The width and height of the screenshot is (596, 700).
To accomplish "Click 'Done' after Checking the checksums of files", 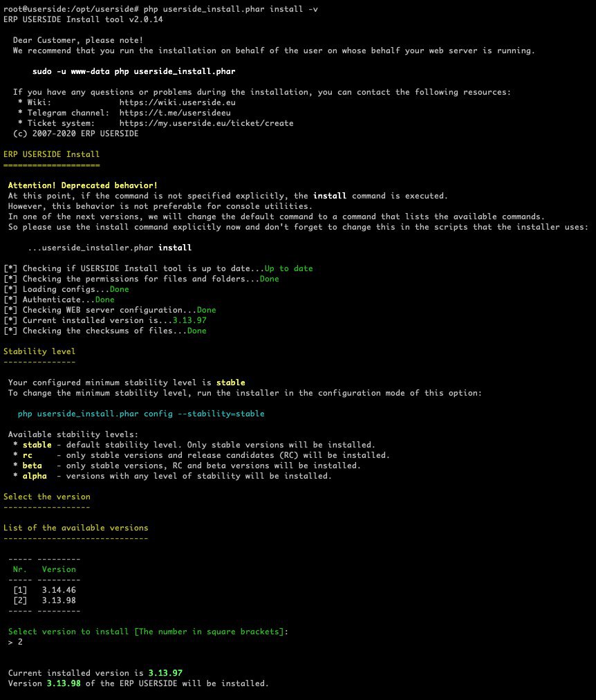I will pos(197,331).
